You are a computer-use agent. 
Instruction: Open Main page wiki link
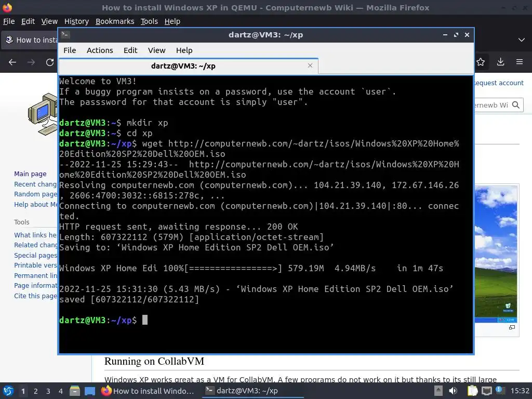pos(30,174)
